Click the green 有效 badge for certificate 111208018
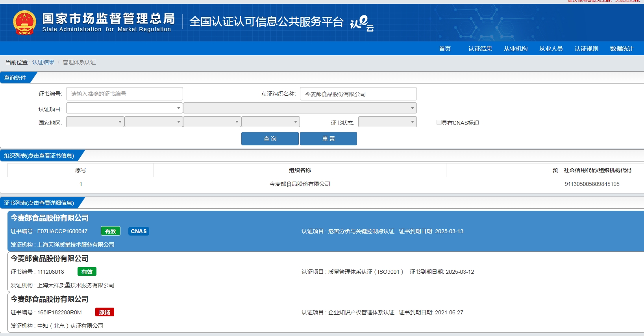 (87, 272)
